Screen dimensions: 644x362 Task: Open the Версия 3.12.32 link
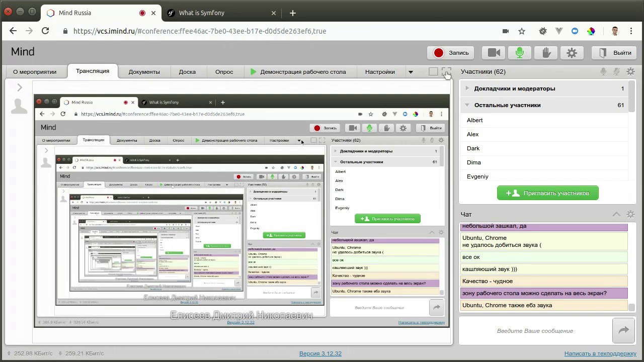click(x=320, y=353)
